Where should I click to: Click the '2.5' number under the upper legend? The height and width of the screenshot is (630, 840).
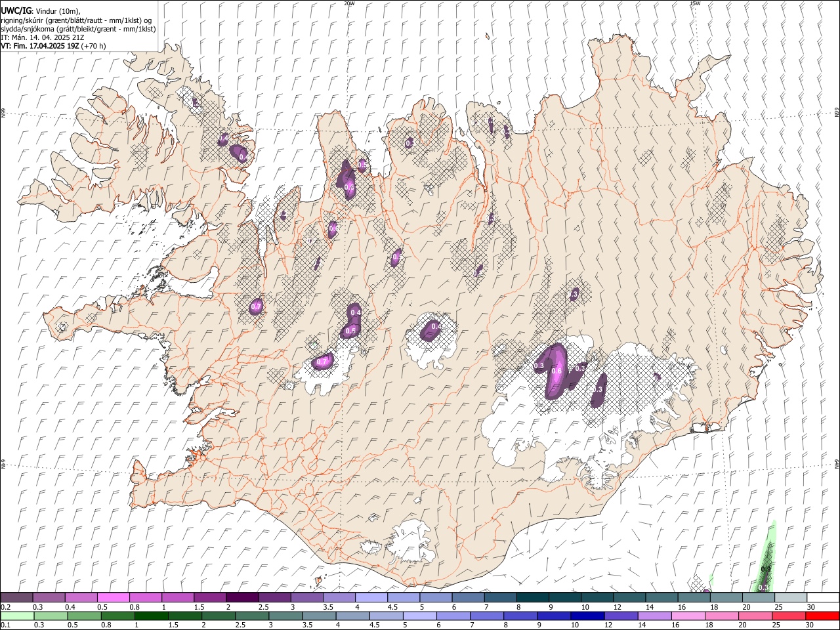tap(263, 607)
